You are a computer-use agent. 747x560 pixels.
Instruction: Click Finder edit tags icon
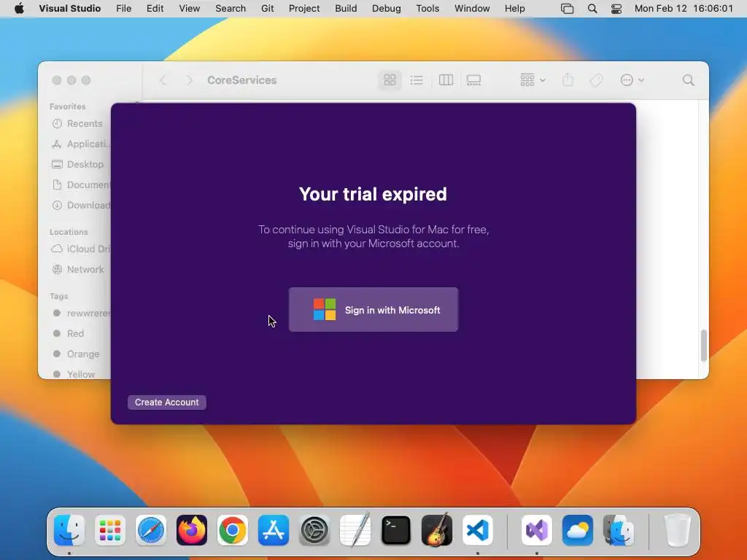click(596, 80)
